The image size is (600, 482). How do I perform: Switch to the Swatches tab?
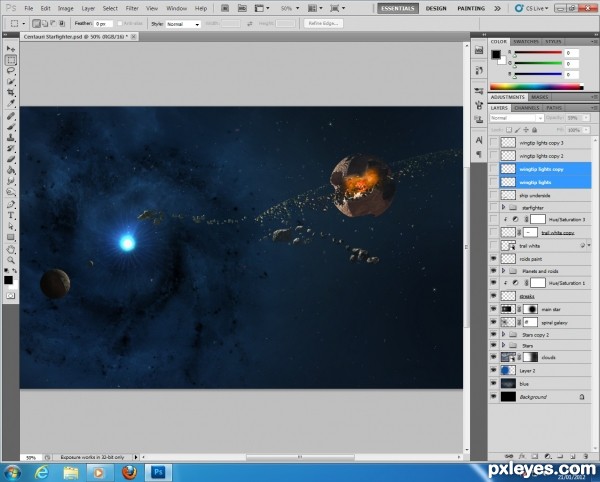tap(526, 41)
